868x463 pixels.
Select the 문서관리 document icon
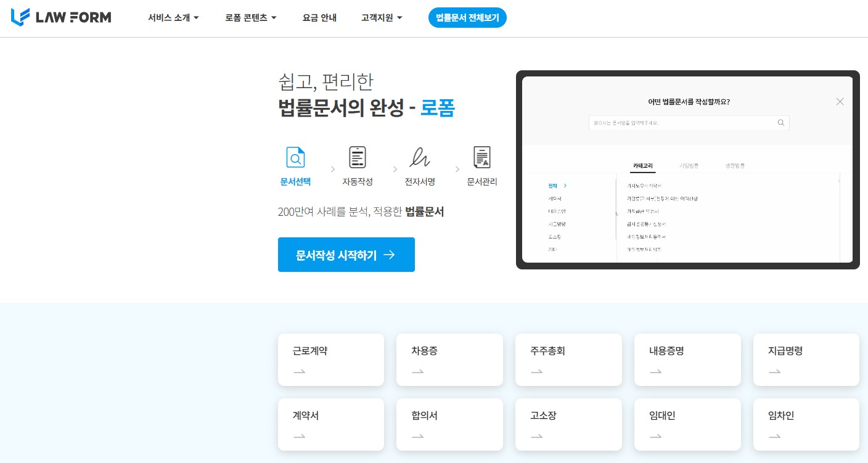pyautogui.click(x=482, y=157)
